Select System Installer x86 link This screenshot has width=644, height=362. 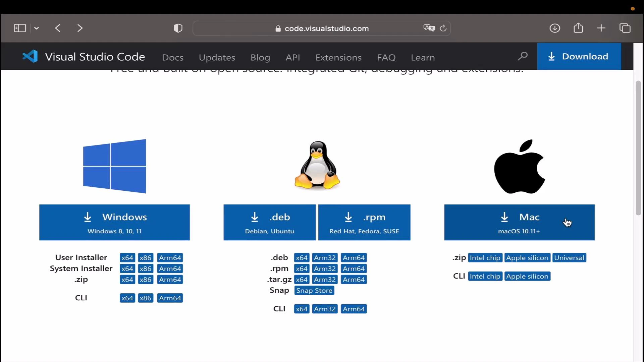[146, 269]
